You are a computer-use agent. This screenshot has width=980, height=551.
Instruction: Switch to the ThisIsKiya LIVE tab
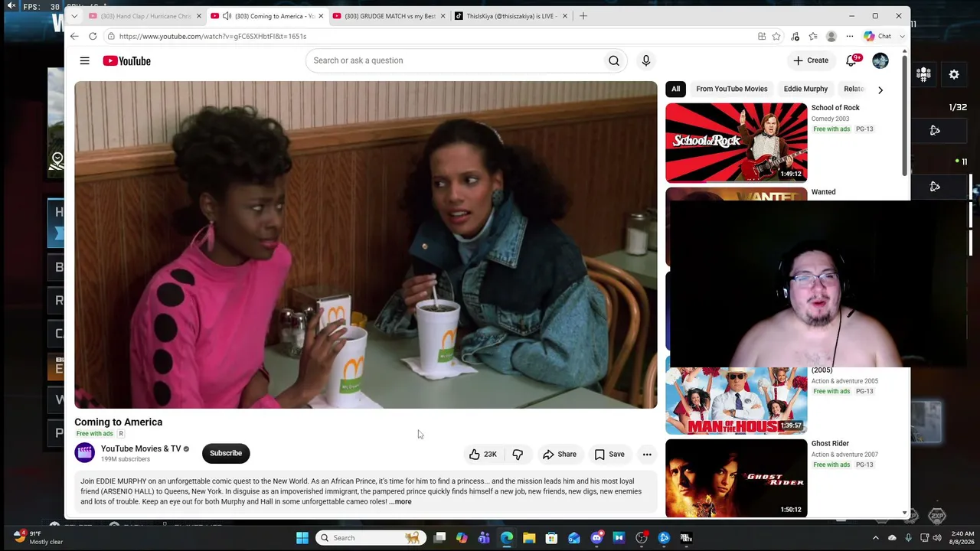tap(511, 15)
